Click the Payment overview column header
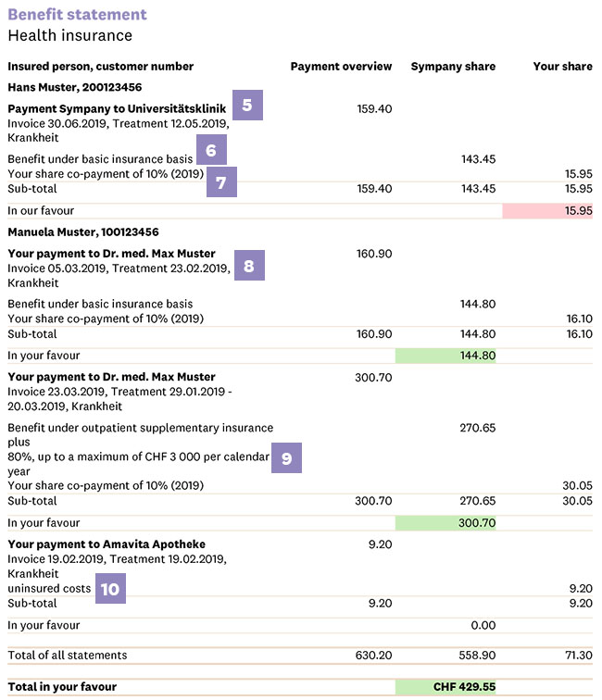This screenshot has width=602, height=700. [x=341, y=67]
